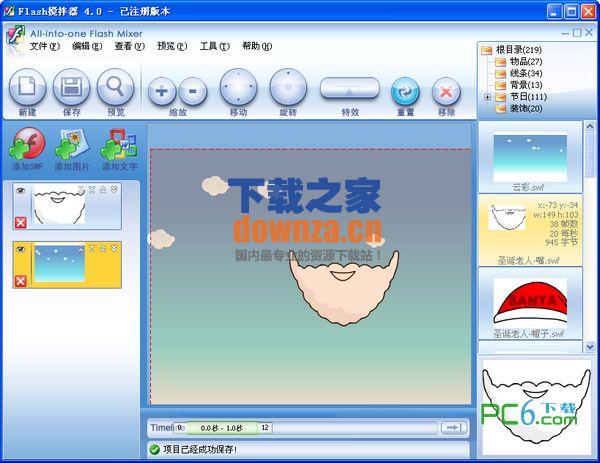Select 根目录(219) root folder
This screenshot has width=600, height=463.
pyautogui.click(x=518, y=50)
